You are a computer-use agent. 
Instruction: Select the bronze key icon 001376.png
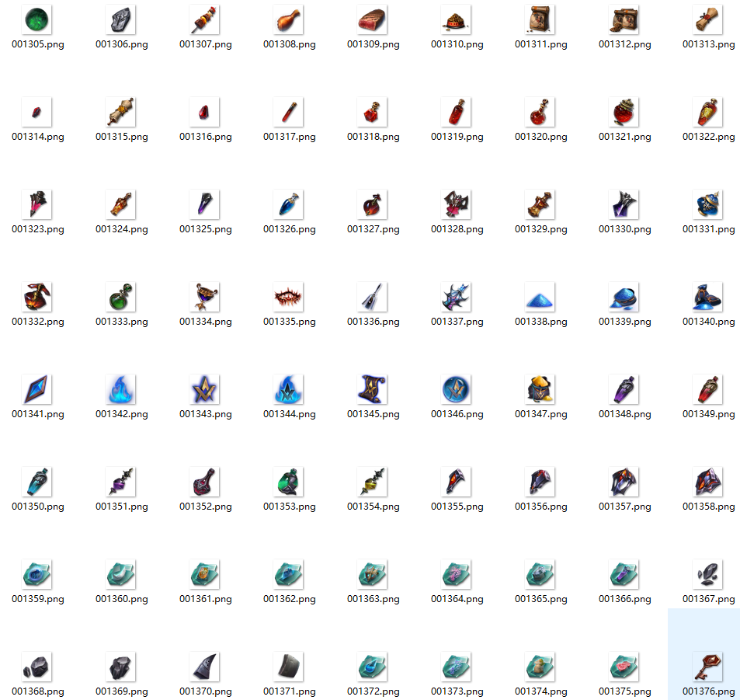pyautogui.click(x=708, y=667)
